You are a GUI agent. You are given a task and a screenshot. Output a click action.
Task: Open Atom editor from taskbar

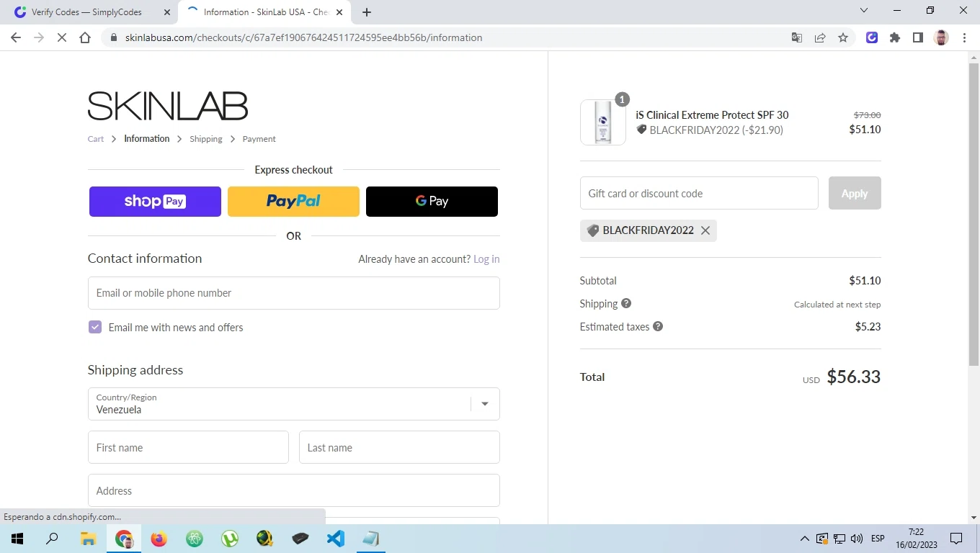coord(194,539)
